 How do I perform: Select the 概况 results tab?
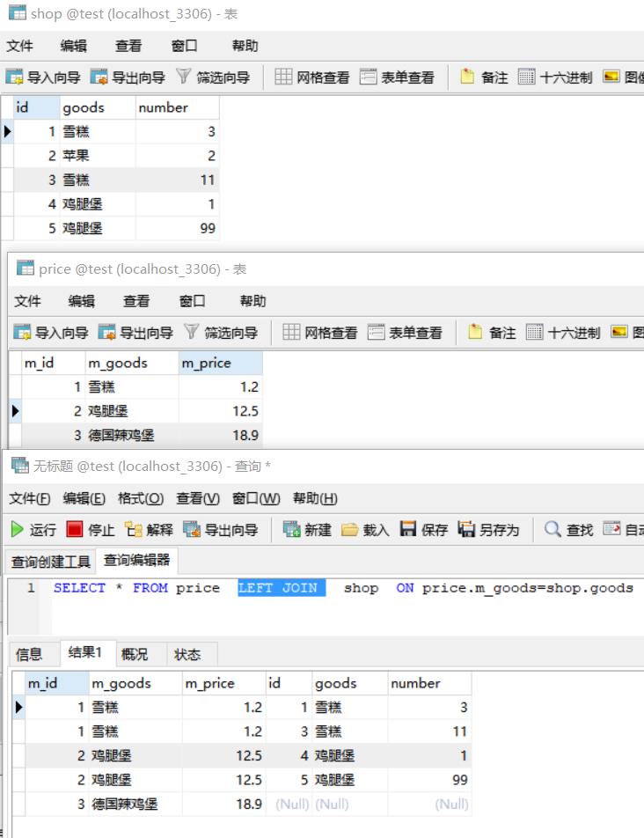coord(135,654)
